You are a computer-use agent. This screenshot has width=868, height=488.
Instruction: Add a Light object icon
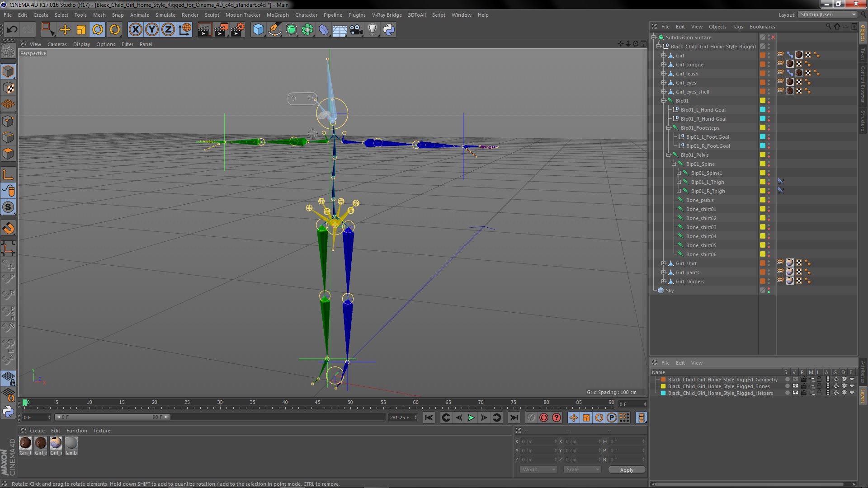click(373, 30)
